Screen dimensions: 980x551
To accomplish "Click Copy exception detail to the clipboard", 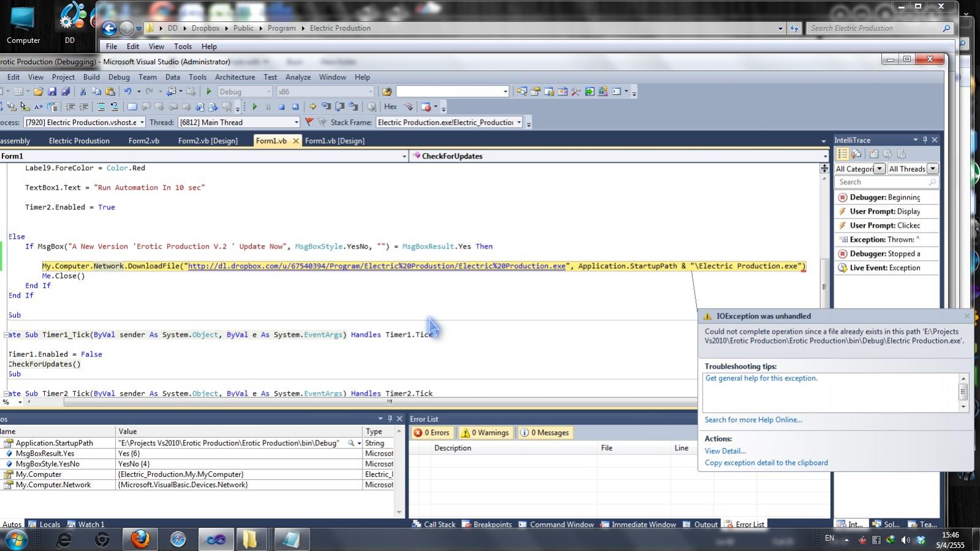I will [x=766, y=463].
